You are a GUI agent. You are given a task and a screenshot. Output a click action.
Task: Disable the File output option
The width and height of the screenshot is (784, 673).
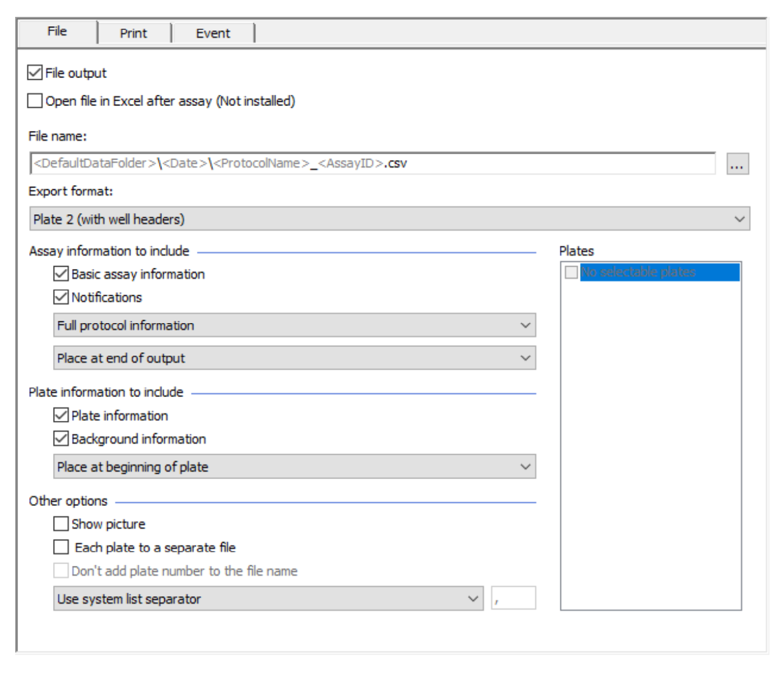coord(33,73)
